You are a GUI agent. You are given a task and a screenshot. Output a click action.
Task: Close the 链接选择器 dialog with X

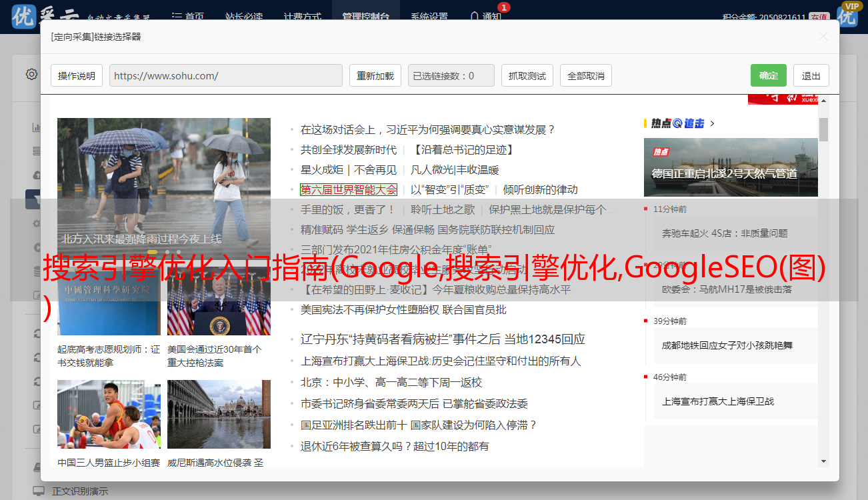coord(823,37)
